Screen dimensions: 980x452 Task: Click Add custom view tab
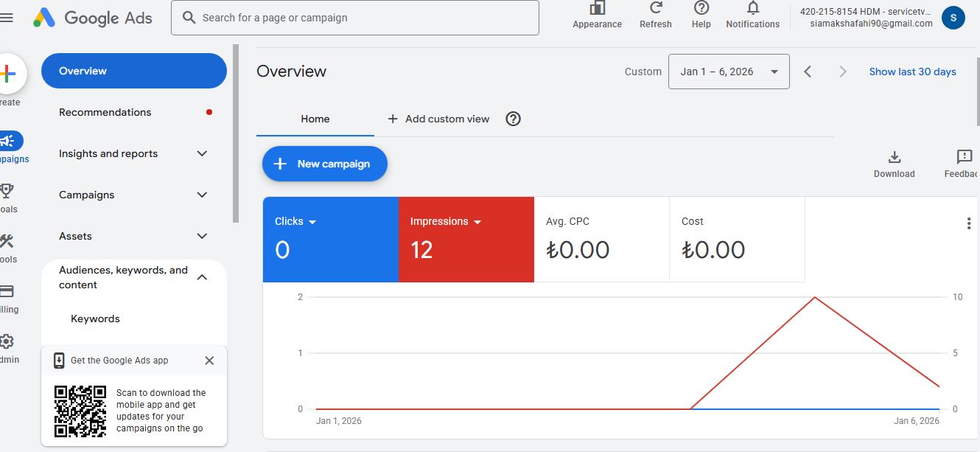(438, 119)
